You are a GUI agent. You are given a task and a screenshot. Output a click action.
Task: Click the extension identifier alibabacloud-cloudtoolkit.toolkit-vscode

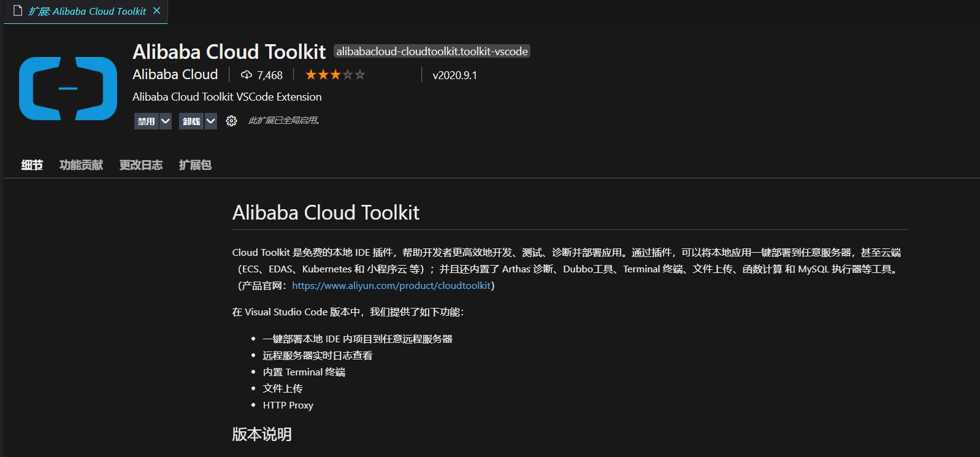click(432, 52)
